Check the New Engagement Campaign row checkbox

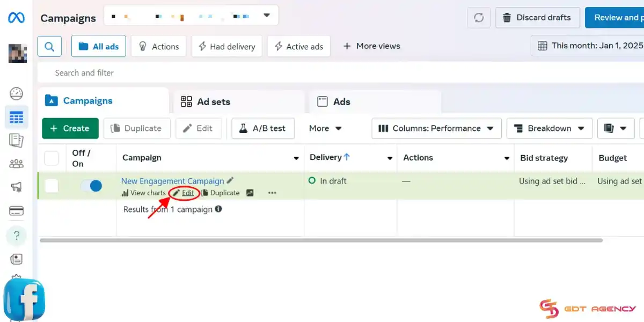tap(52, 186)
